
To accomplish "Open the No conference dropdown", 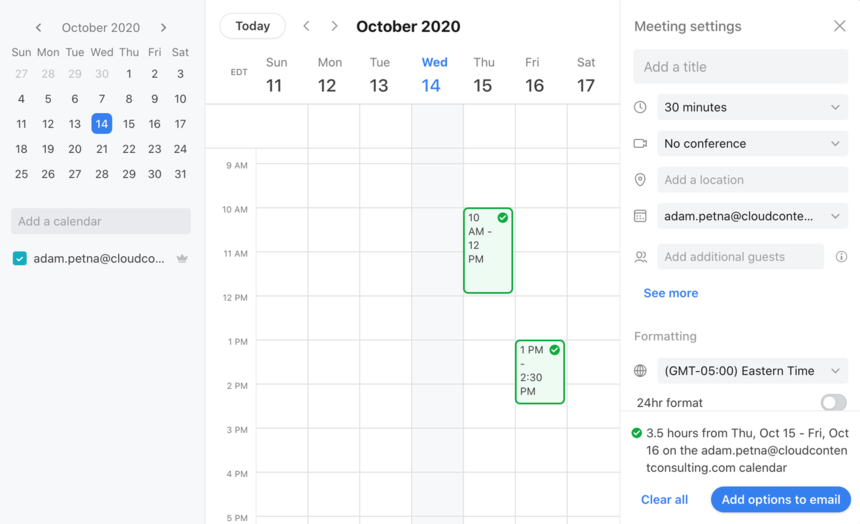I will click(x=752, y=144).
